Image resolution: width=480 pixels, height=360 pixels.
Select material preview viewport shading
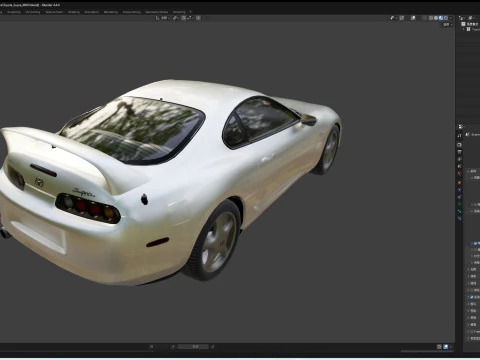click(x=441, y=18)
